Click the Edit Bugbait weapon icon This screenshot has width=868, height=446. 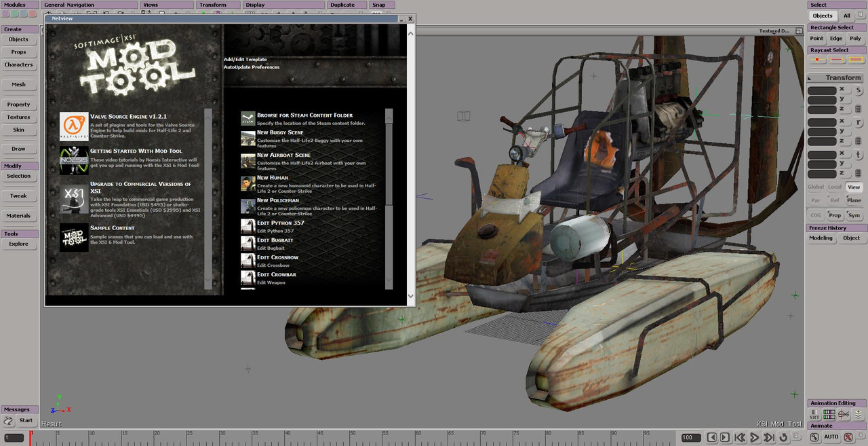pyautogui.click(x=248, y=244)
